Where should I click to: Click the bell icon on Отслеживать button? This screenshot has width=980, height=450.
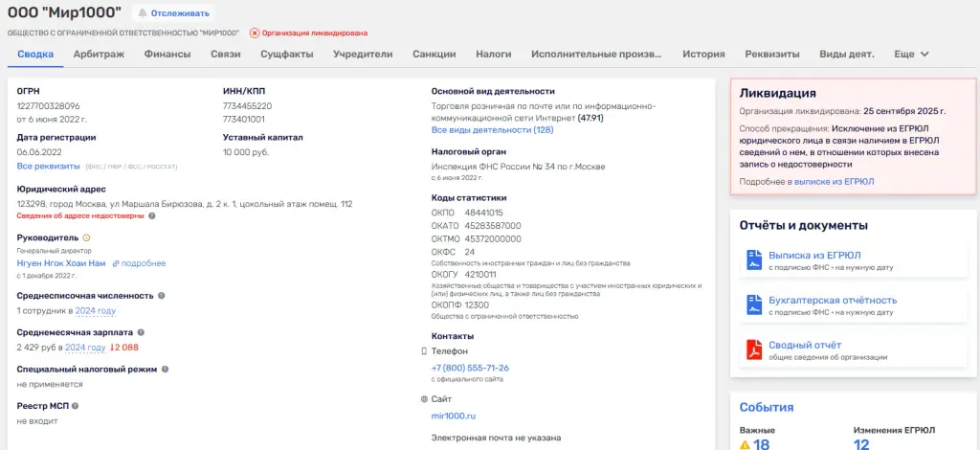pyautogui.click(x=143, y=13)
